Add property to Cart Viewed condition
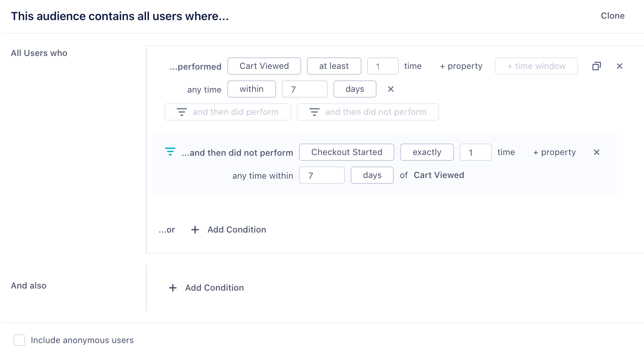This screenshot has height=356, width=644. coord(461,66)
